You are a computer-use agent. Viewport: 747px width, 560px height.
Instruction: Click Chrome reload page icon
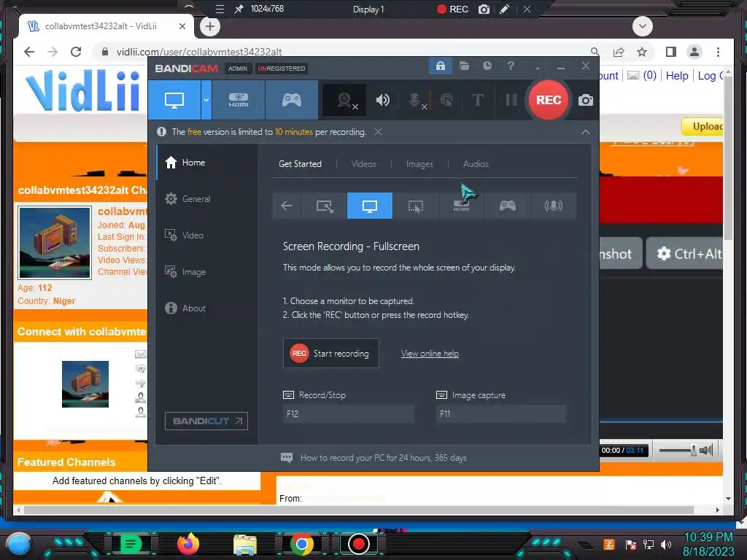coord(76,52)
